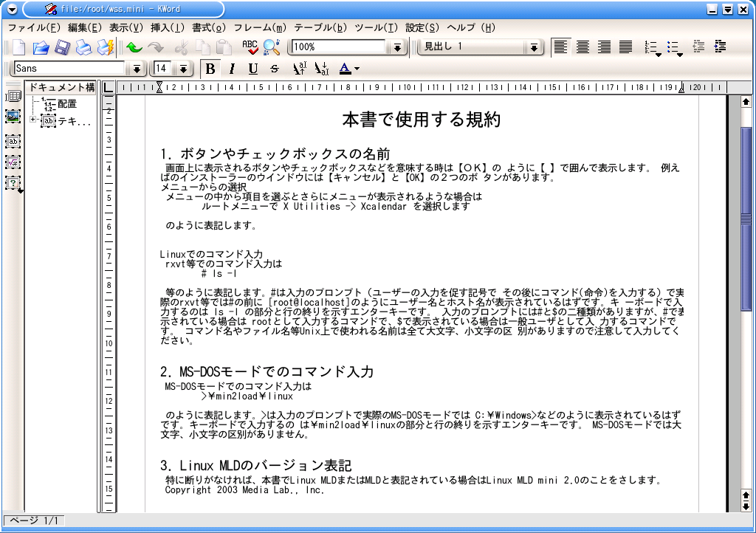Click the vertical scrollbar thumb
756x533 pixels.
(746, 219)
